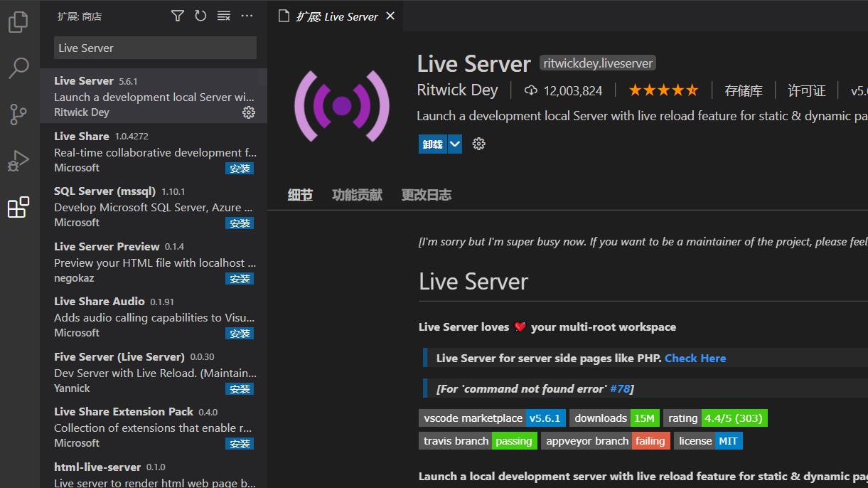Click the gear icon in Live Server list row

point(249,112)
